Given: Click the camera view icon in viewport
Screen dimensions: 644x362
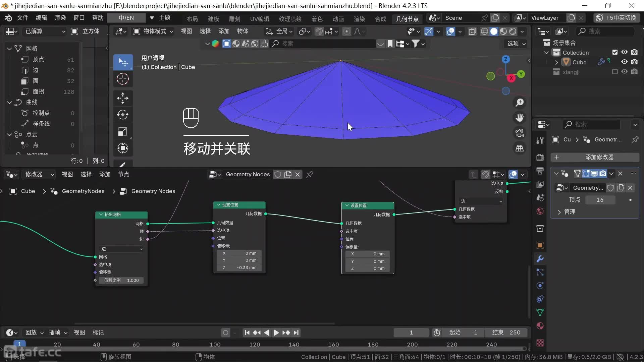Looking at the screenshot, I should [520, 133].
